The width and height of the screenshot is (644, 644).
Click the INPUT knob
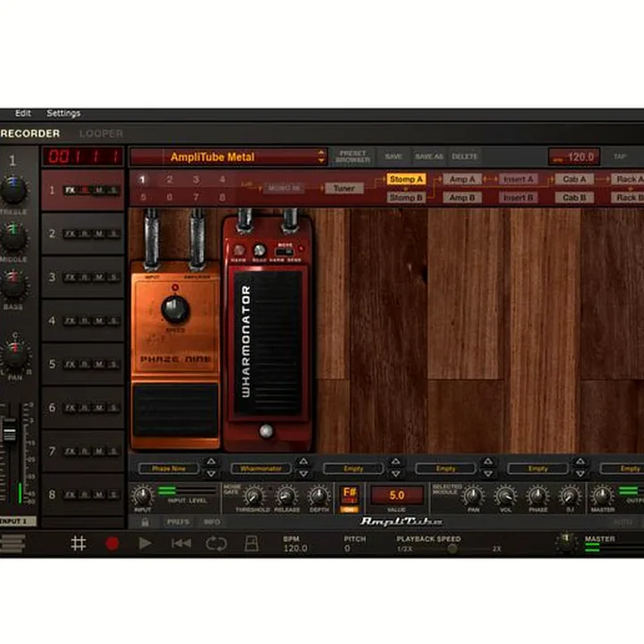point(142,496)
